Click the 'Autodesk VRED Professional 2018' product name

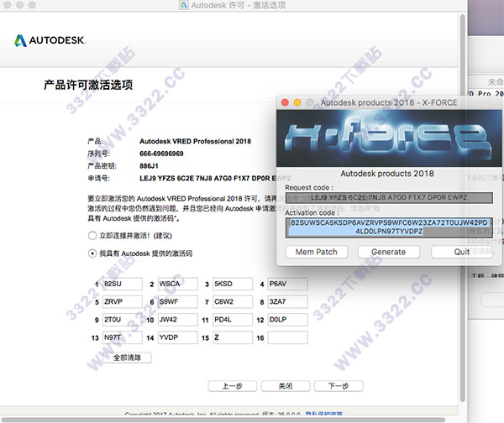coord(195,141)
